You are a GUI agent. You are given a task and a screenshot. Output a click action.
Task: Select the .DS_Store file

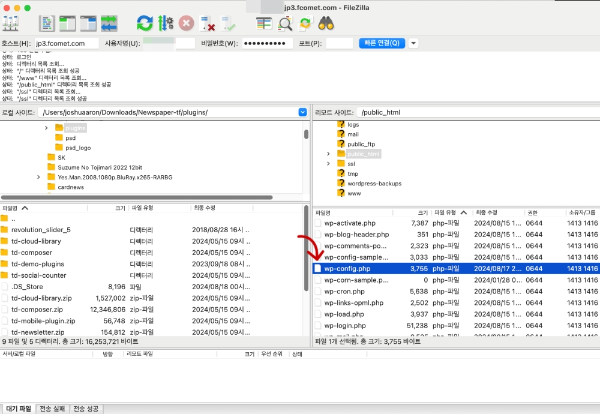coord(152,287)
